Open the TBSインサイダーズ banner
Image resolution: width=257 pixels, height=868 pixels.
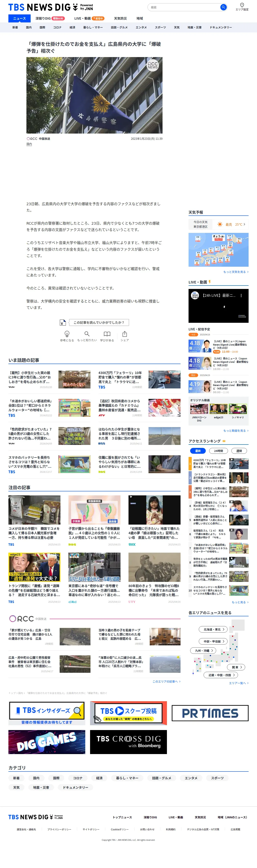click(x=47, y=713)
